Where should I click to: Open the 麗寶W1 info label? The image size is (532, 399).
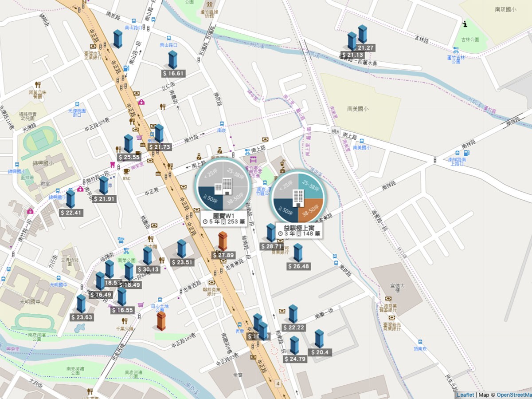point(223,218)
